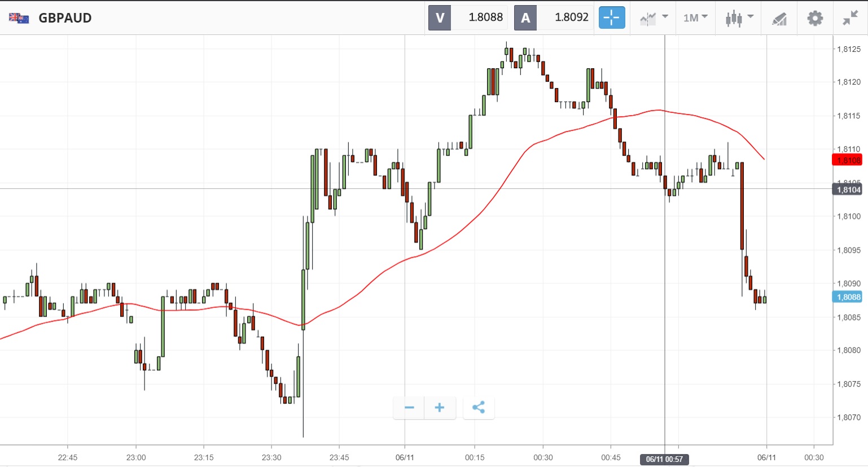Open chart settings gear
The image size is (868, 467).
click(x=815, y=18)
